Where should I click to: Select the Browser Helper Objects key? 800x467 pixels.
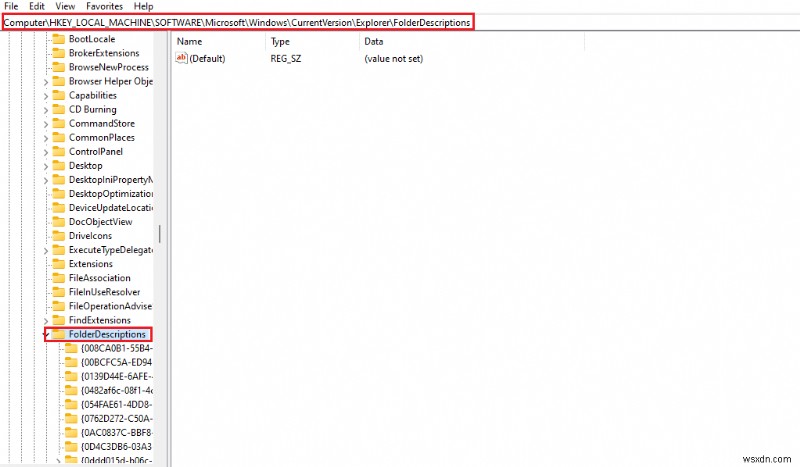click(x=111, y=81)
